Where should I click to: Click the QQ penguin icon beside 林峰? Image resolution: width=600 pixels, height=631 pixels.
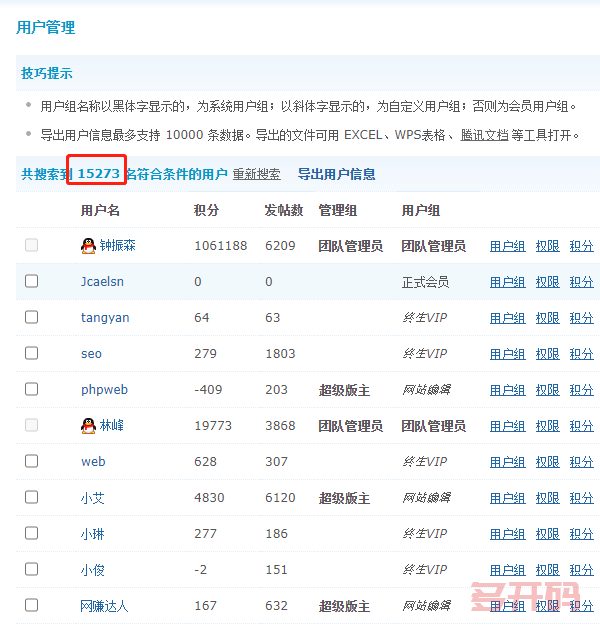pos(88,426)
